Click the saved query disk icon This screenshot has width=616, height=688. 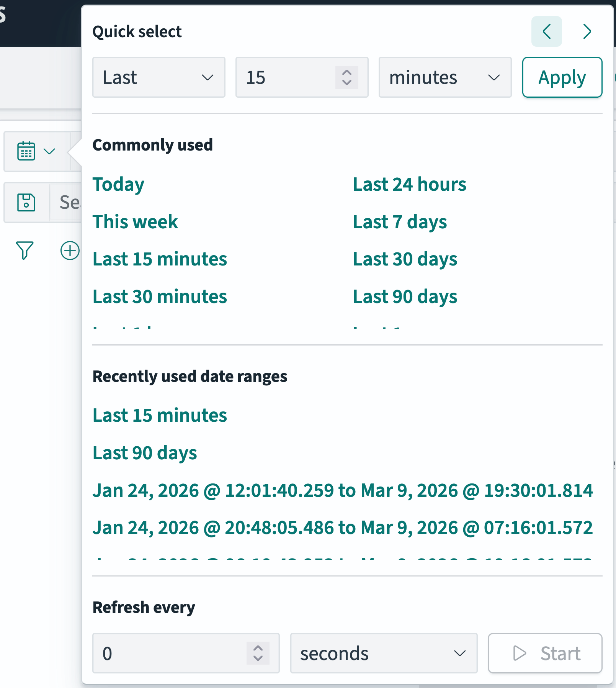click(x=26, y=202)
